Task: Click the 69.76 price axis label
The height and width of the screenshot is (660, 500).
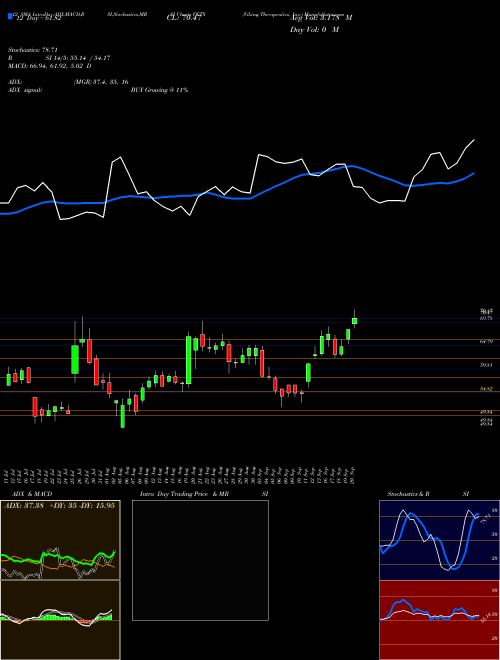Action: (x=486, y=319)
